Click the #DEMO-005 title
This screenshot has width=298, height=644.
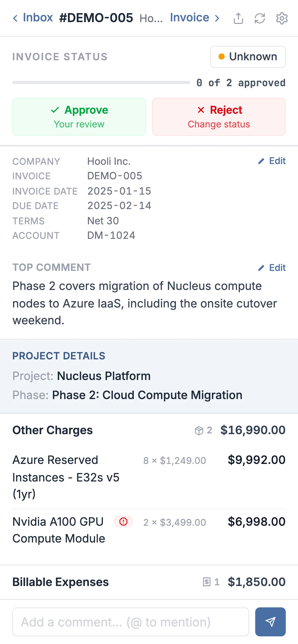coord(96,18)
